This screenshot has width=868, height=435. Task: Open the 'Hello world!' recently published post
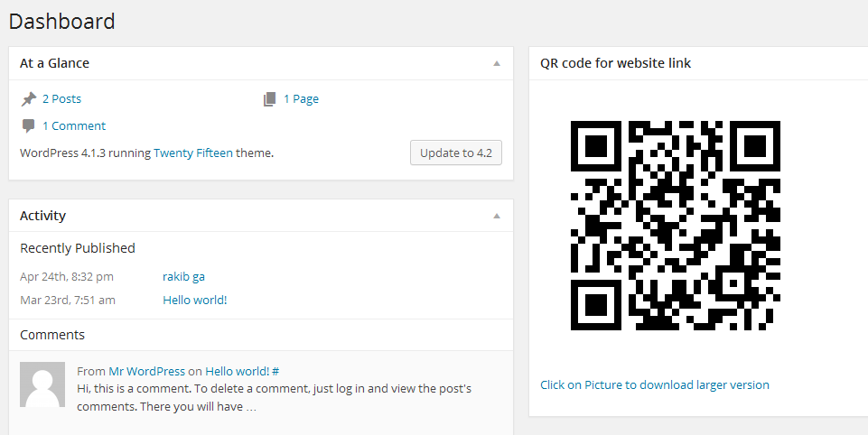(194, 300)
